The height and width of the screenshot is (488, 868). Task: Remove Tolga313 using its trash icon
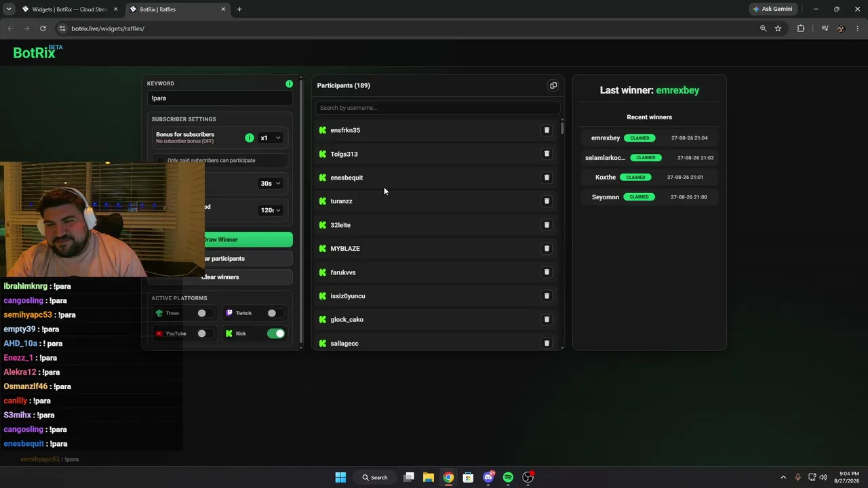(x=547, y=154)
